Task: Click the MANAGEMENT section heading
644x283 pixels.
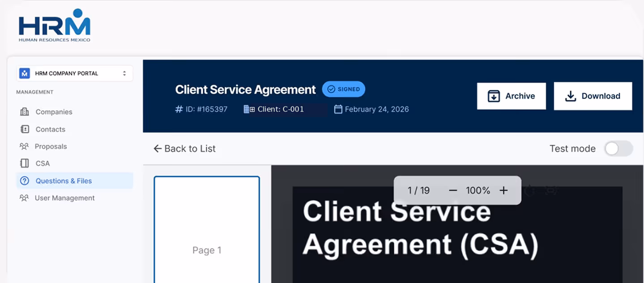Action: tap(35, 92)
